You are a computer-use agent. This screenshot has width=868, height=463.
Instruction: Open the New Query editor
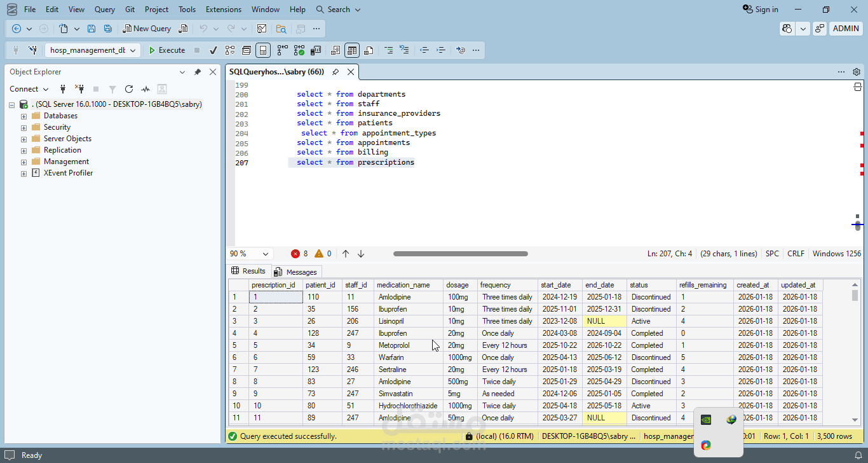click(147, 29)
